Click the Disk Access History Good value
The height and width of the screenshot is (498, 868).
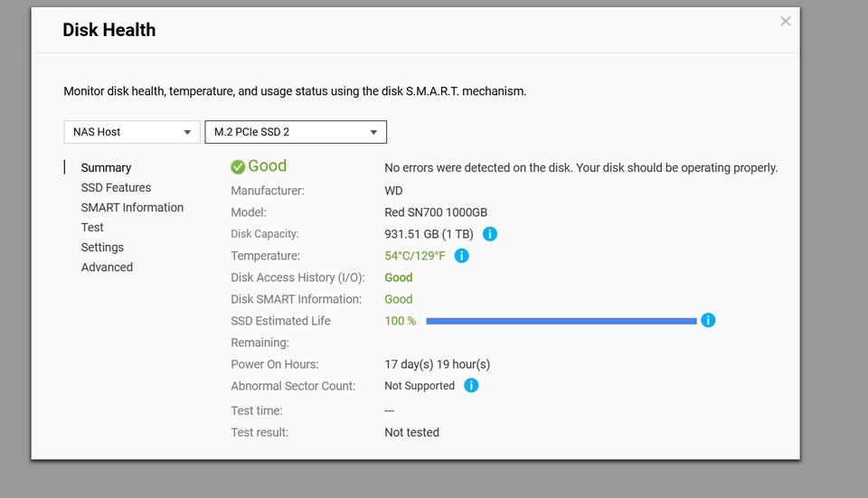(x=399, y=277)
